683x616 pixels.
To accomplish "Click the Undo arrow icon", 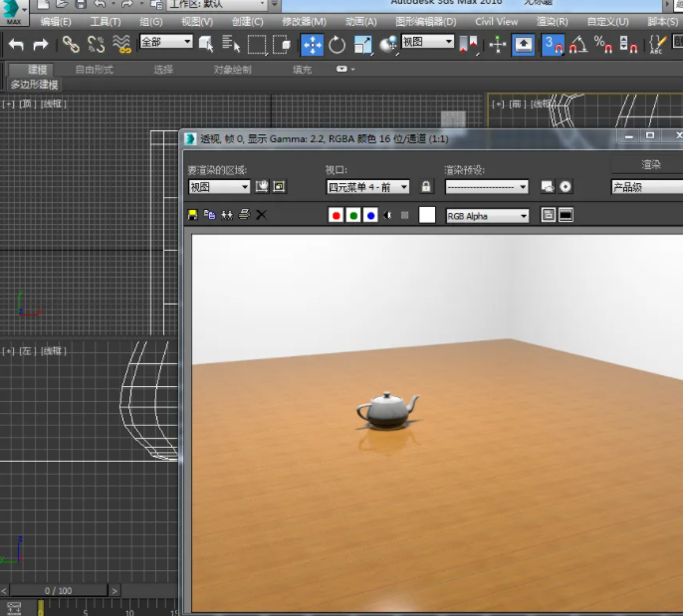I will click(16, 44).
